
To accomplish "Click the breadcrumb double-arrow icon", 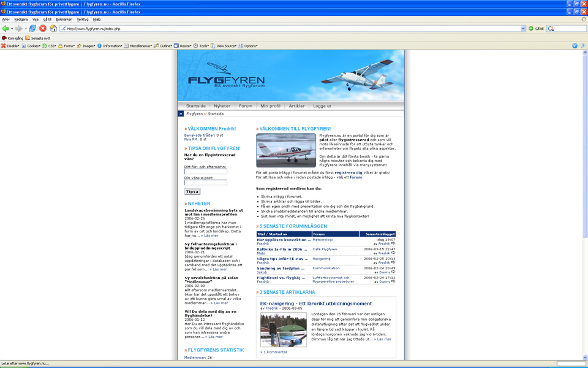I will [x=181, y=114].
